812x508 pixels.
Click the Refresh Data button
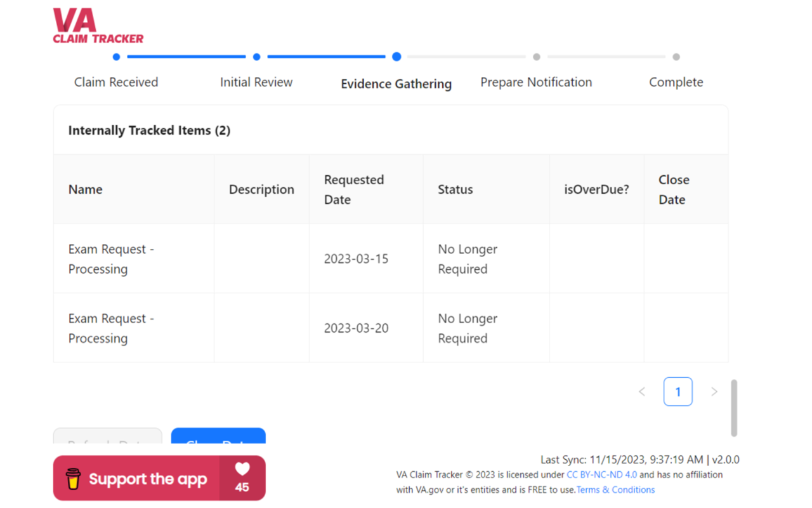click(107, 438)
